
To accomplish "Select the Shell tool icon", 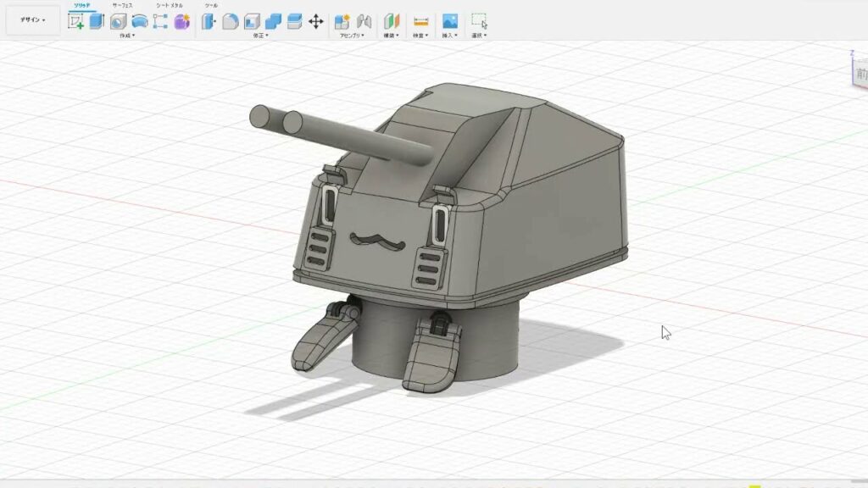I will tap(252, 21).
